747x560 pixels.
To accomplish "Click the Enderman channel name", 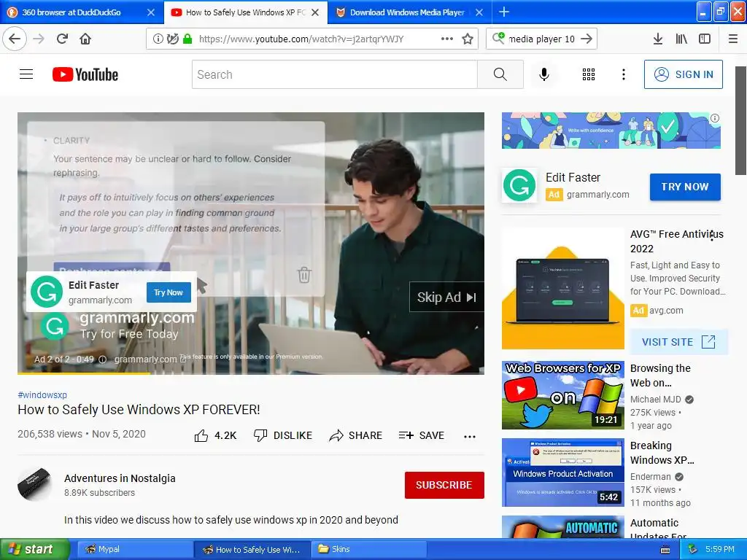I will (x=650, y=477).
